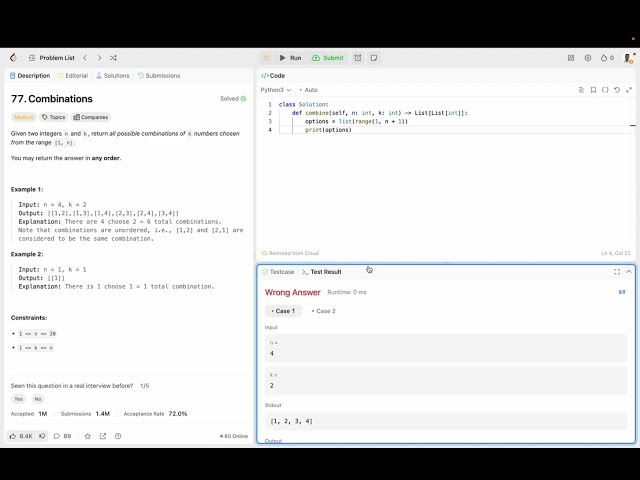Click the Stdout output [1, 2, 3, 4]
The height and width of the screenshot is (480, 640).
(x=446, y=421)
